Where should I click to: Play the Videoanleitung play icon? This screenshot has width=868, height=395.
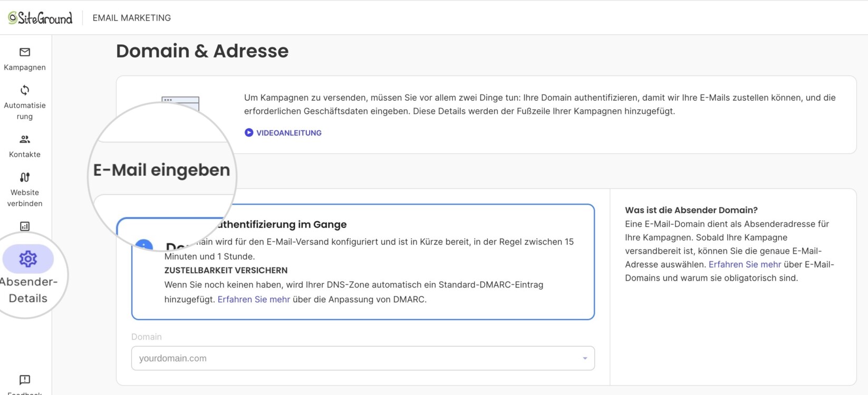(x=249, y=133)
